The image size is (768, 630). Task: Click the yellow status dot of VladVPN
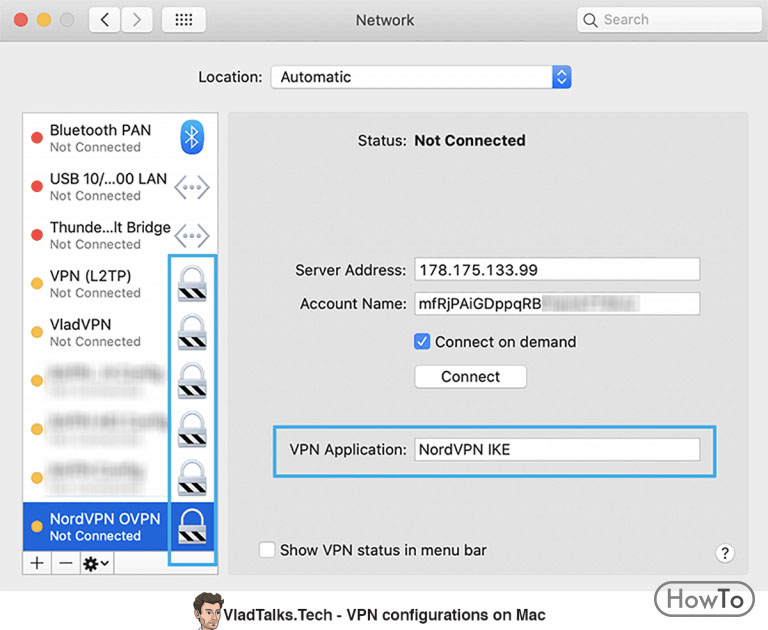pyautogui.click(x=37, y=332)
